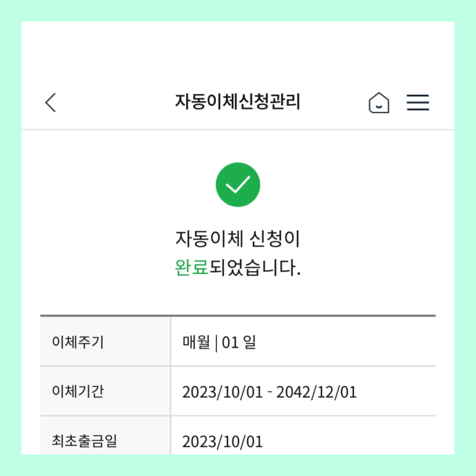This screenshot has width=476, height=476.
Task: Click the 매월 transfer cycle value
Action: pyautogui.click(x=196, y=342)
